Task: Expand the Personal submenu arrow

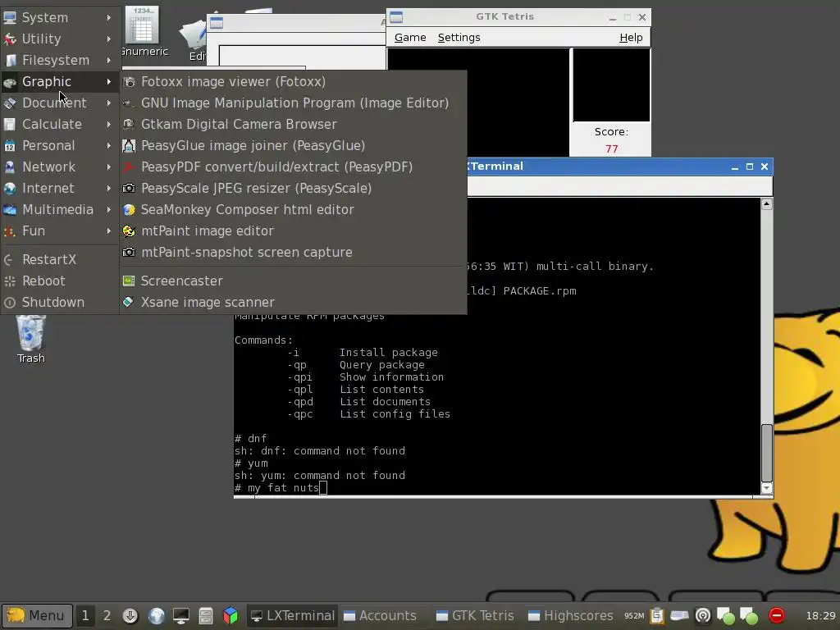Action: tap(109, 146)
